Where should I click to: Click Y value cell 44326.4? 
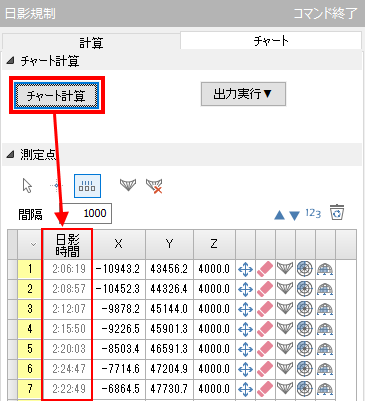[169, 289]
